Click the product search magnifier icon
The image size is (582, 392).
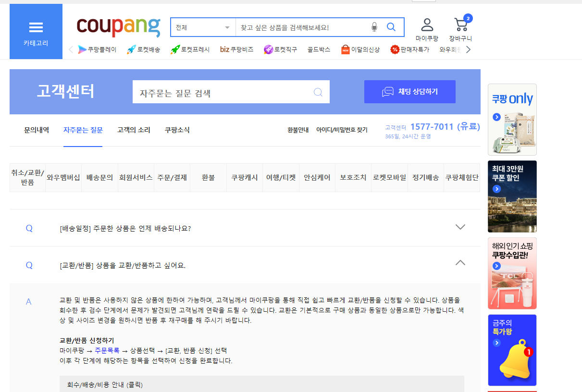coord(391,27)
